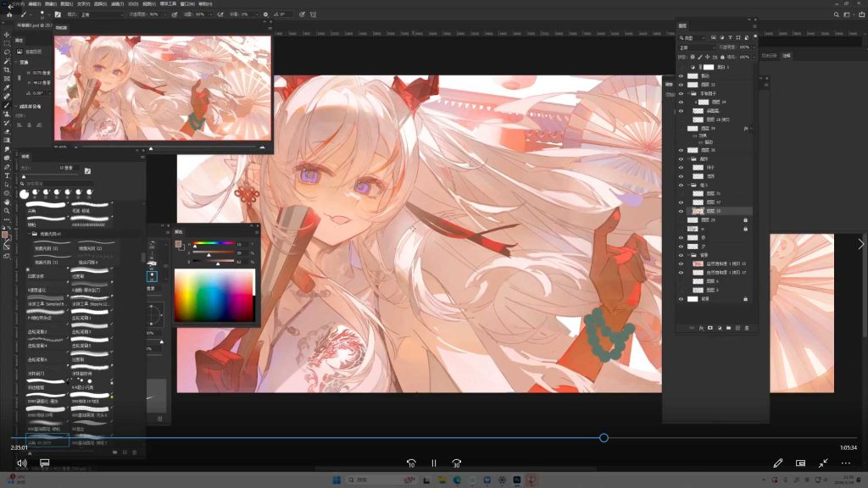This screenshot has height=488, width=868.
Task: Create a new layer from Layers footer
Action: coord(737,328)
